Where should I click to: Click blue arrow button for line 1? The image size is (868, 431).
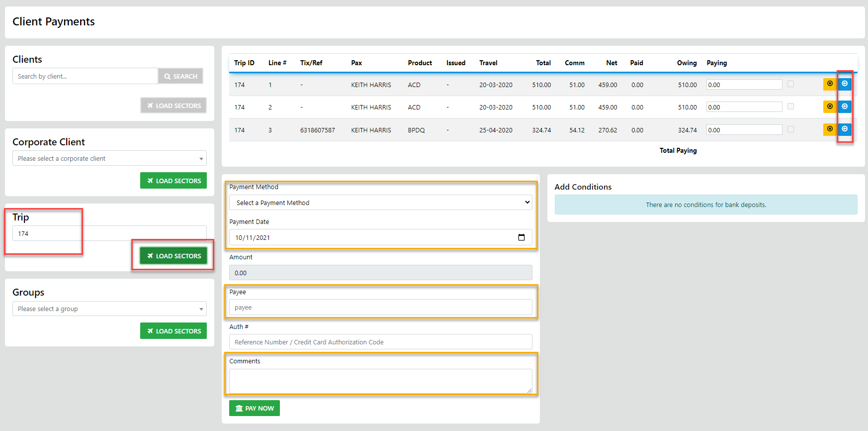coord(845,84)
